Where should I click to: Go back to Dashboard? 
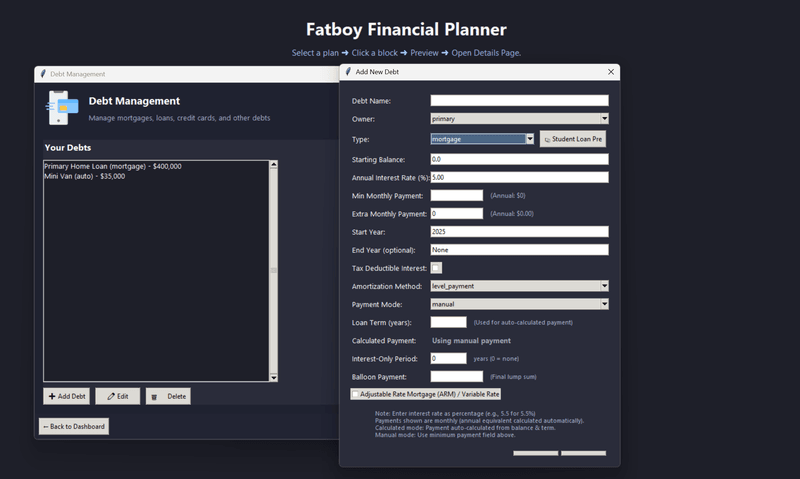click(x=74, y=426)
